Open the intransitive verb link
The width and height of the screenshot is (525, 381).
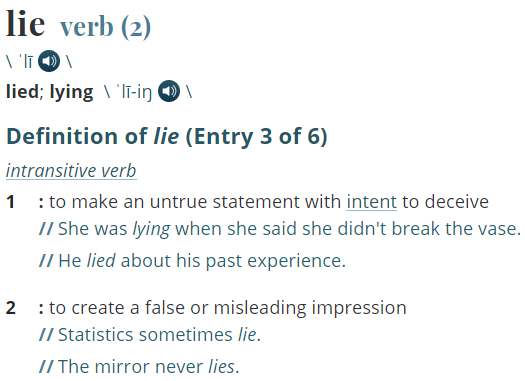point(71,171)
